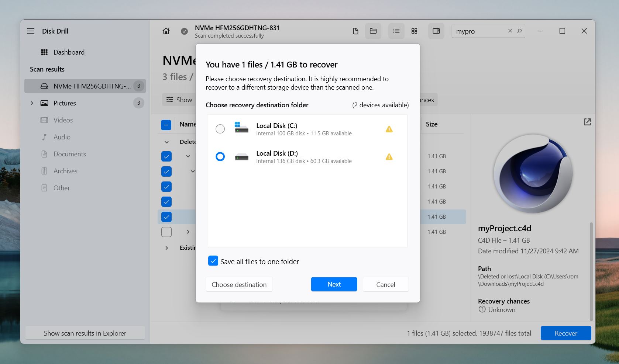Expand the Pictures category chevron
619x364 pixels.
pos(32,103)
